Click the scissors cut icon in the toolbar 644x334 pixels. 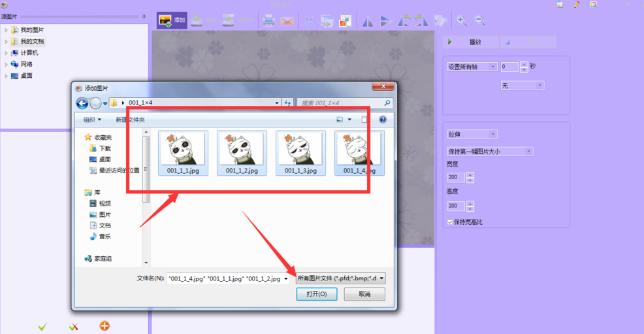coord(308,20)
